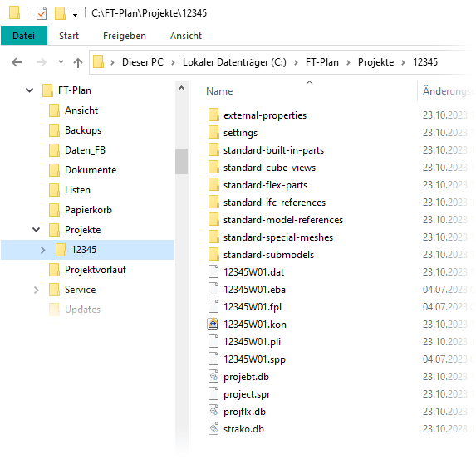Expand the 12345 folder tree node

pyautogui.click(x=43, y=250)
